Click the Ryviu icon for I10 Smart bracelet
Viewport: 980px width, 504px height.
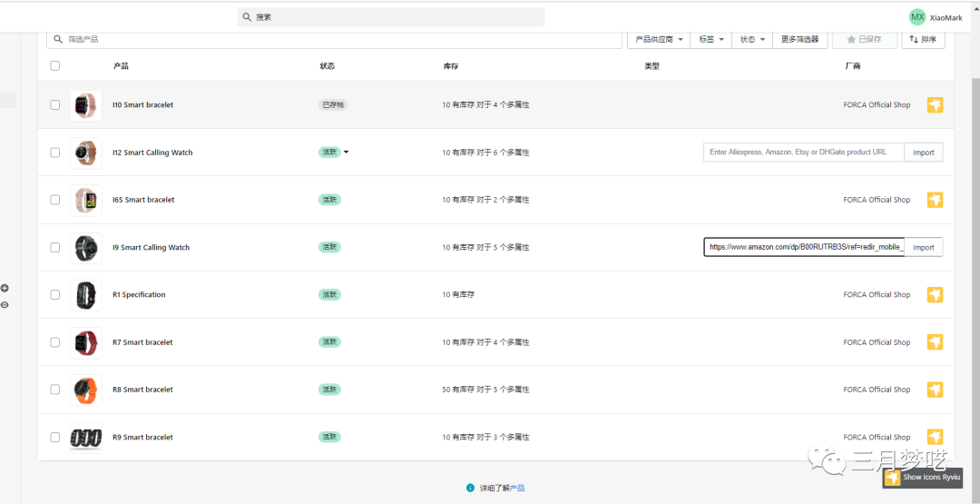[x=935, y=105]
